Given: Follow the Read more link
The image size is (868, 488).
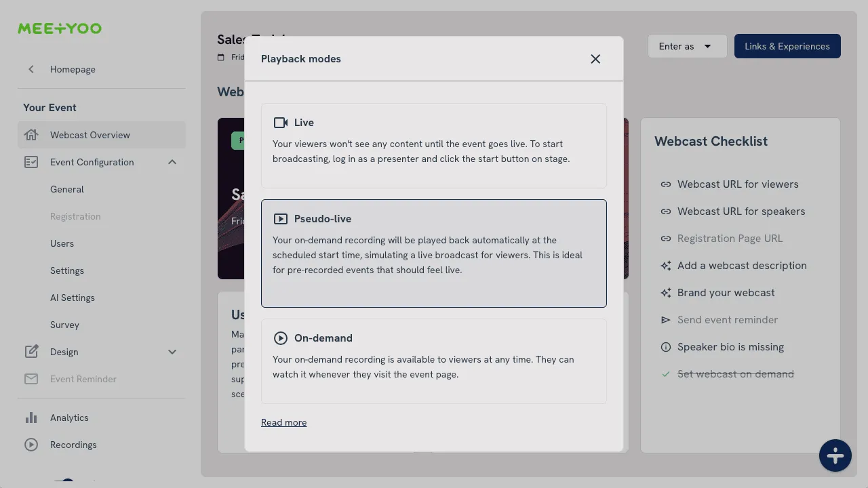Looking at the screenshot, I should (283, 422).
